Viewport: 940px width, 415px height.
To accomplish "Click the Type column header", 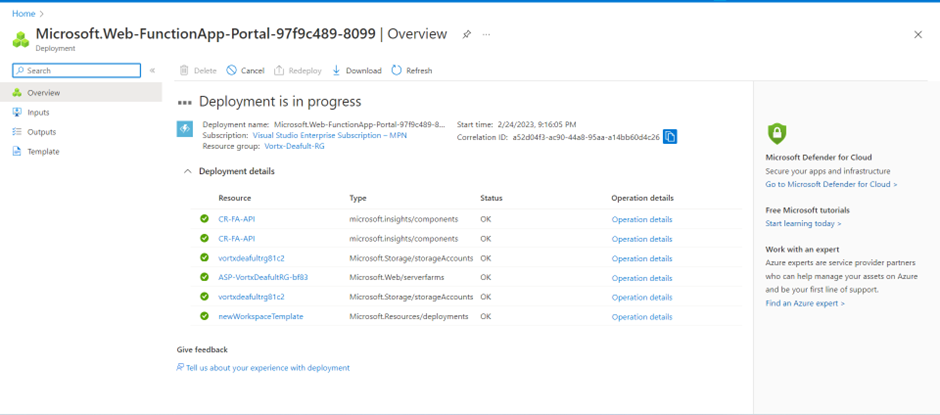I will point(358,198).
